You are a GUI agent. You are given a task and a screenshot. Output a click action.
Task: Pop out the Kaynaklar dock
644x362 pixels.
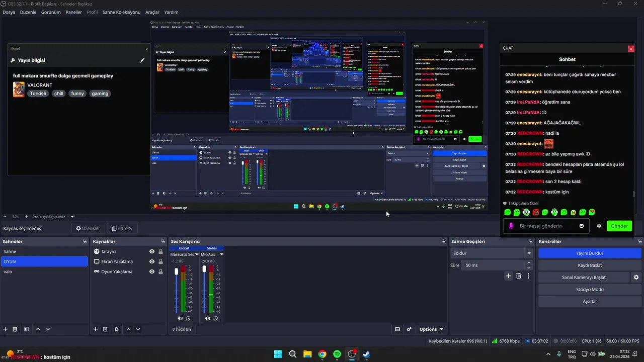[x=163, y=241]
